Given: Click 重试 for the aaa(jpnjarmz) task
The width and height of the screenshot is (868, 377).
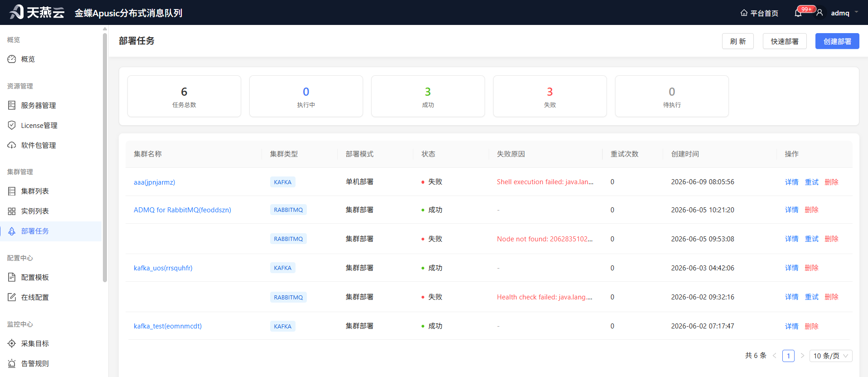Looking at the screenshot, I should pos(811,182).
